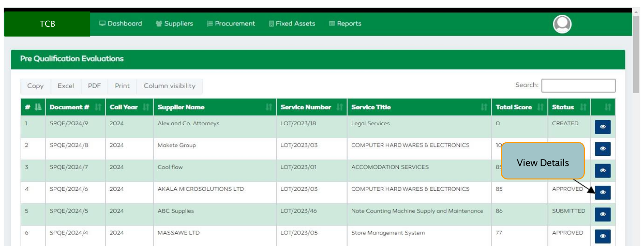This screenshot has width=644, height=249.
Task: Click the total score 77 cell
Action: pyautogui.click(x=519, y=236)
